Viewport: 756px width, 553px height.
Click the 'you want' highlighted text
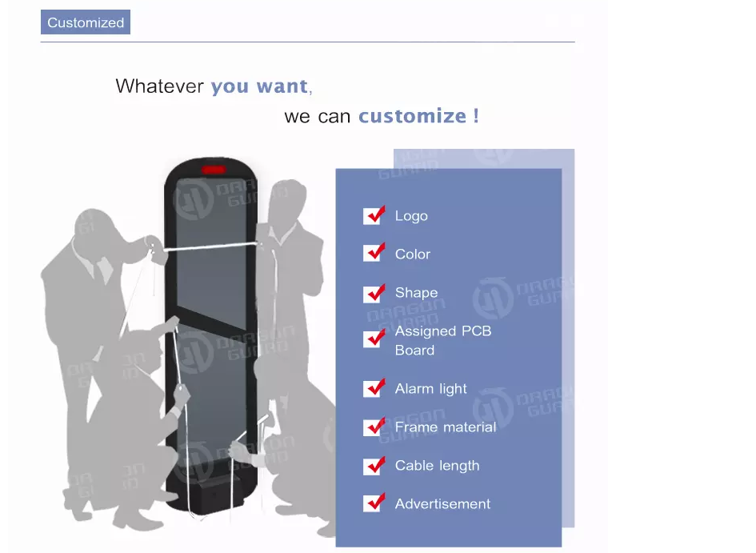259,86
